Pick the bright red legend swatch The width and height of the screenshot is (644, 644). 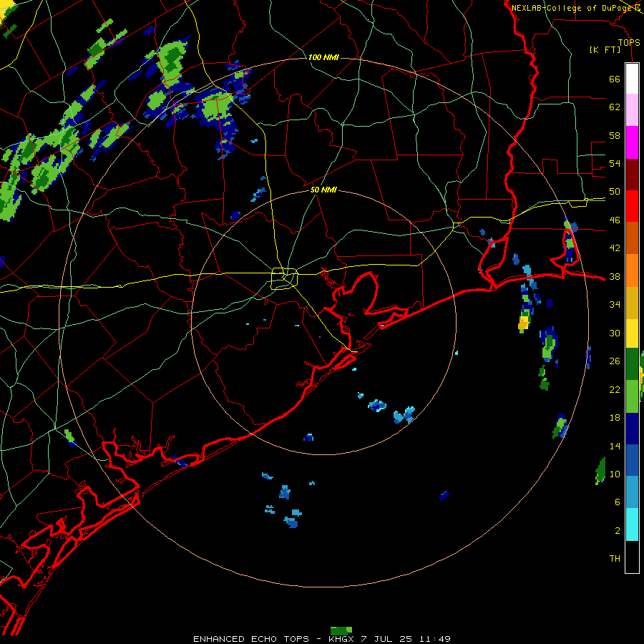click(x=632, y=206)
